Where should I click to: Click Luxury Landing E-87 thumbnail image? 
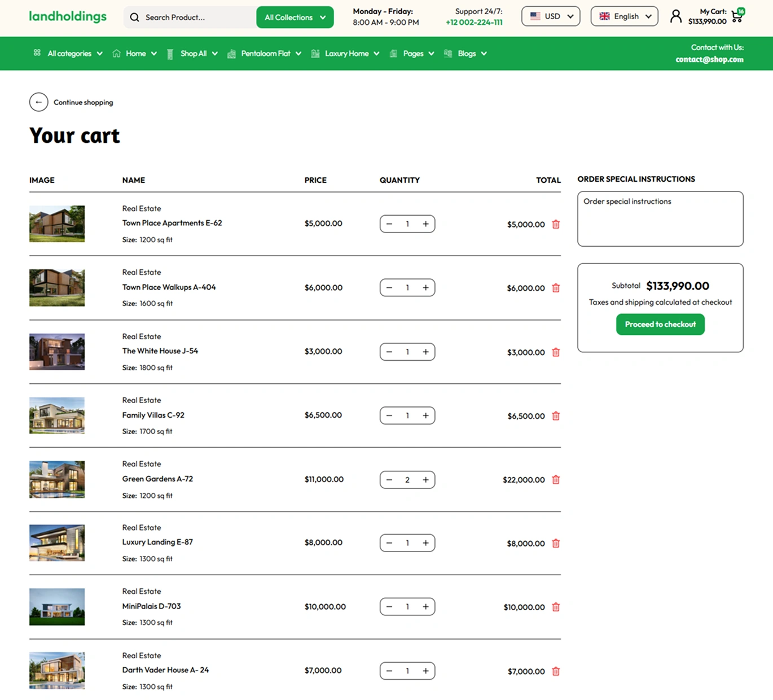(57, 542)
